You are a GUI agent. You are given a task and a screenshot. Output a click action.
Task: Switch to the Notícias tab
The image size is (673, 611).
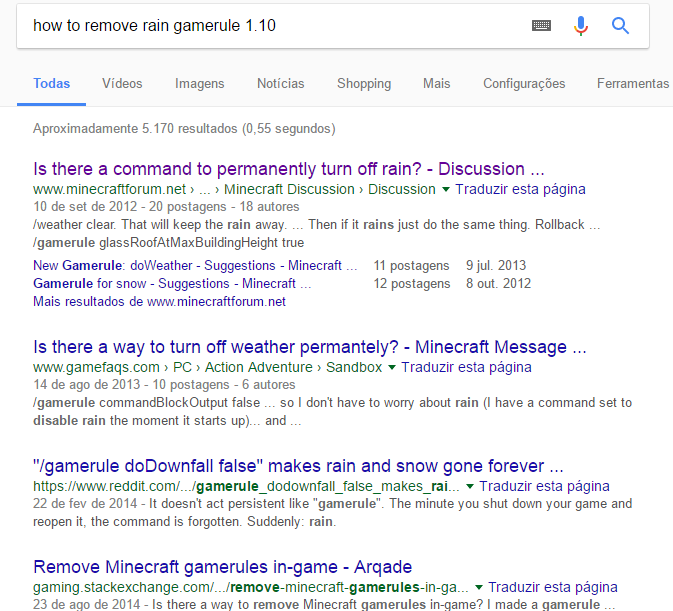[281, 83]
